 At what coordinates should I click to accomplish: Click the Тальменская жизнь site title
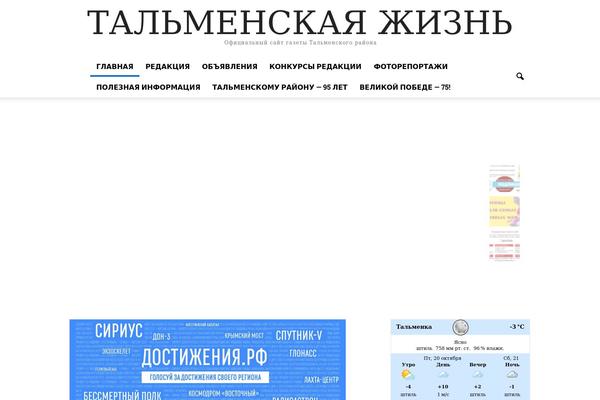(x=300, y=23)
